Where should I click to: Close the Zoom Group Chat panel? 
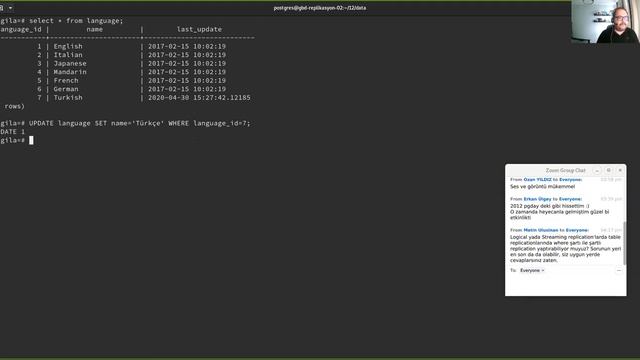(x=620, y=170)
